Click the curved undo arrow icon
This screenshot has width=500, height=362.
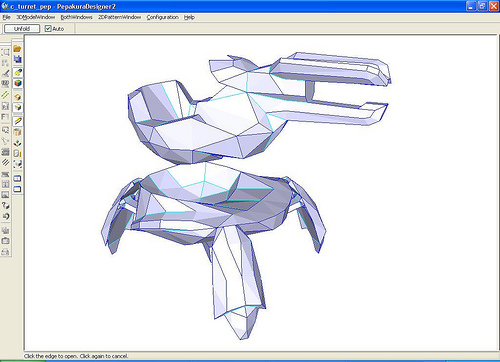pyautogui.click(x=5, y=216)
